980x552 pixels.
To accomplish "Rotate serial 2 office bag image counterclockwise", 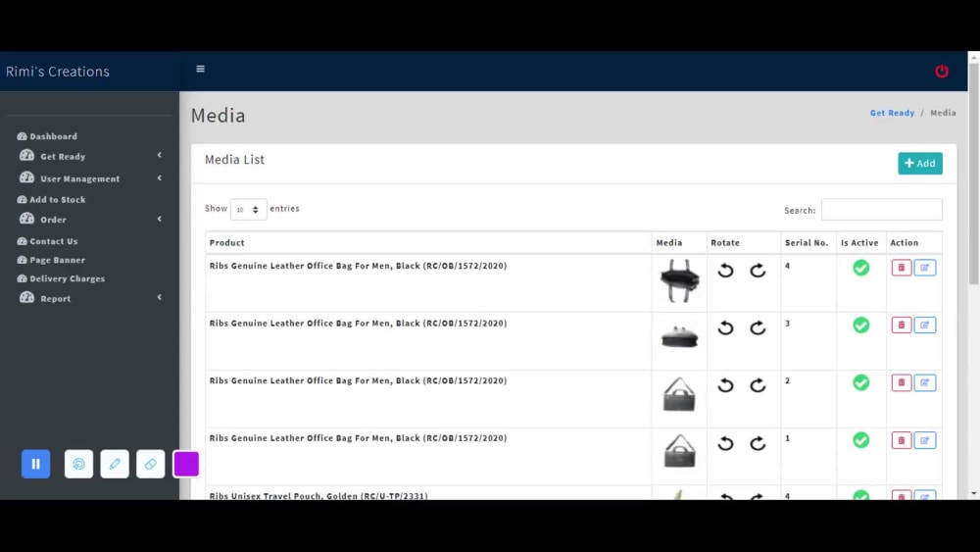I will [x=725, y=385].
